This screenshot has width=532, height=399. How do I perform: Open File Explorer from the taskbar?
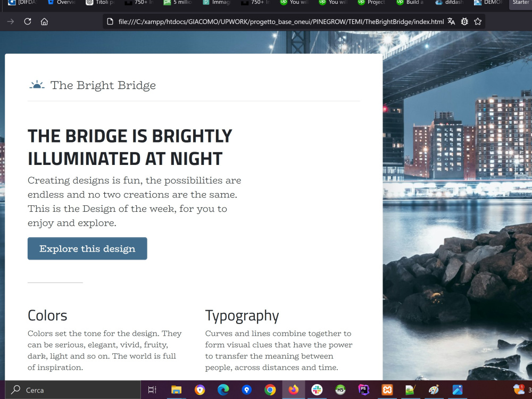[x=176, y=390]
